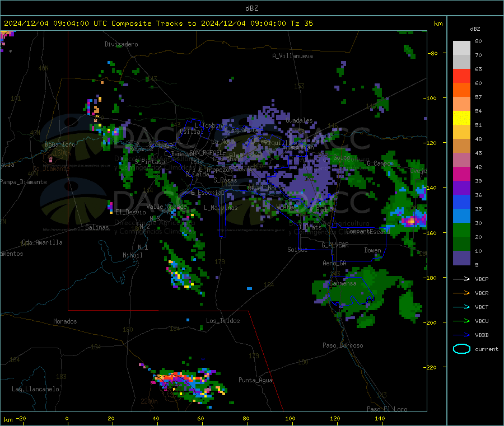Click the E_Escorial map label
The width and height of the screenshot is (504, 426).
click(x=208, y=193)
